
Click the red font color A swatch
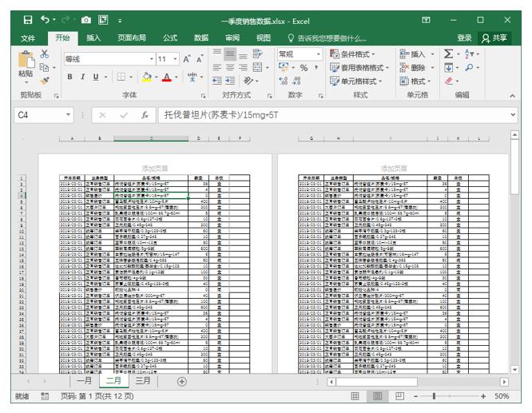[167, 77]
